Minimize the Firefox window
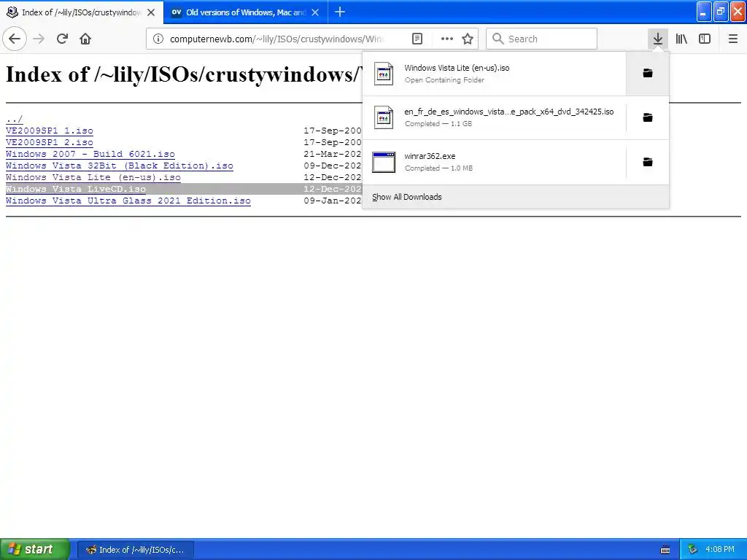 pyautogui.click(x=704, y=12)
